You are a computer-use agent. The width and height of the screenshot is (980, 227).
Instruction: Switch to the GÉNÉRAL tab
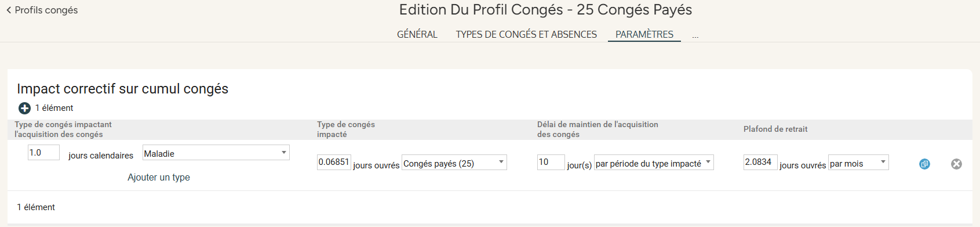417,34
